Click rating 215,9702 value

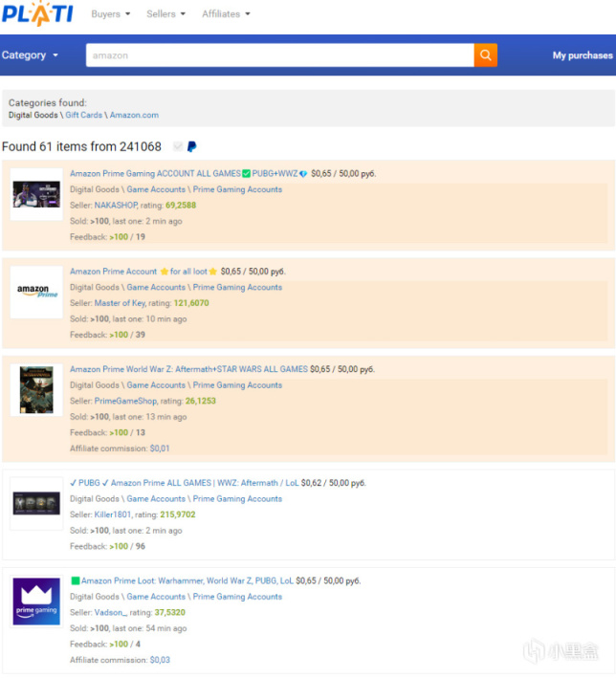pyautogui.click(x=178, y=514)
